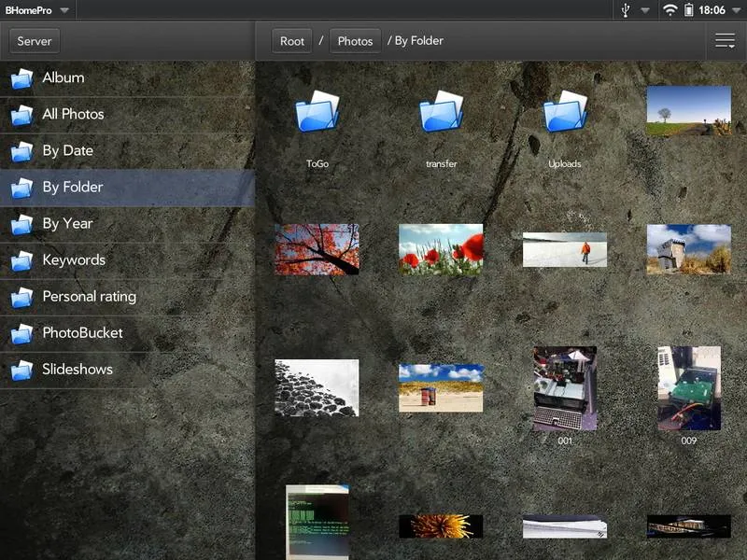Expand the dropdown arrow next to USB icon

(644, 11)
